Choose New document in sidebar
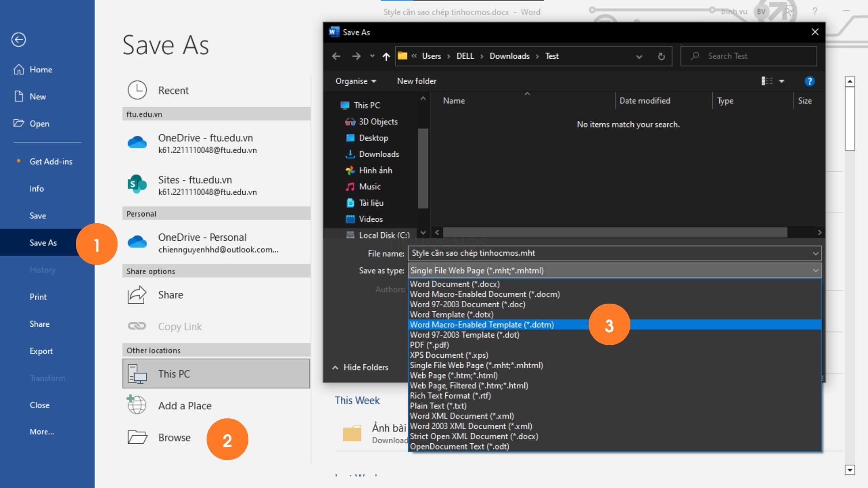This screenshot has height=488, width=868. pos(30,97)
